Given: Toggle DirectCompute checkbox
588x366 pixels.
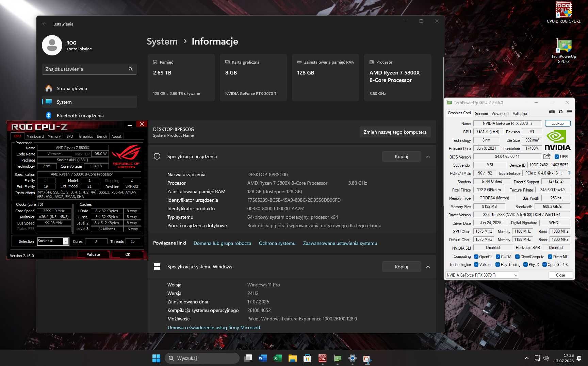Looking at the screenshot, I should (517, 257).
